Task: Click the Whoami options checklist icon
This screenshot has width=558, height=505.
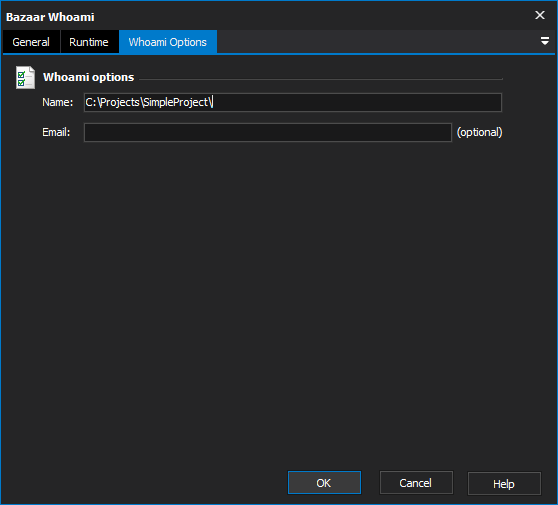Action: [x=25, y=77]
